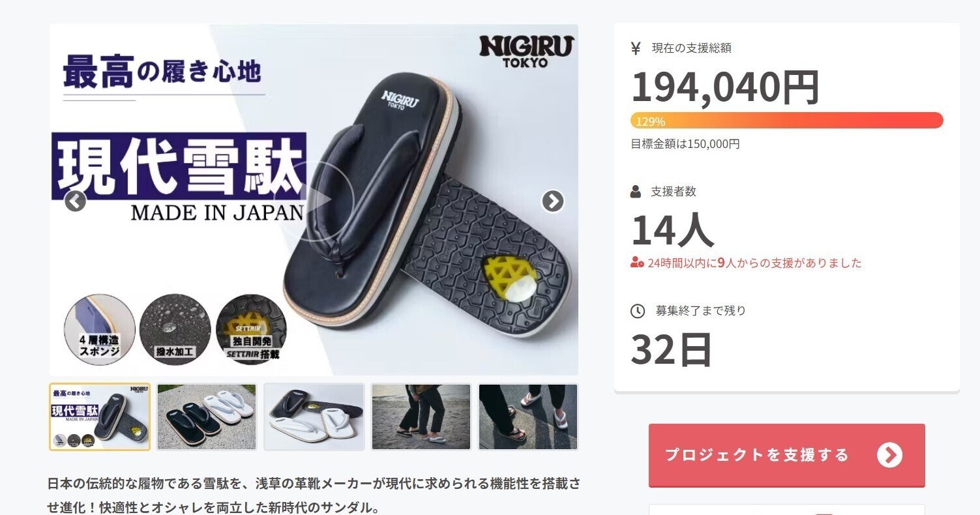Image resolution: width=980 pixels, height=515 pixels.
Task: Click the next image arrow on carousel
Action: [553, 201]
